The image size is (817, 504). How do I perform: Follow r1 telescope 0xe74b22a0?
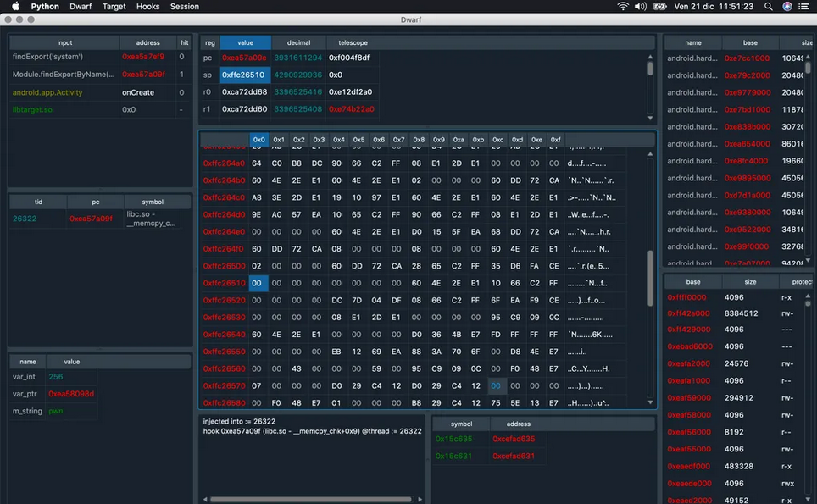tap(351, 109)
